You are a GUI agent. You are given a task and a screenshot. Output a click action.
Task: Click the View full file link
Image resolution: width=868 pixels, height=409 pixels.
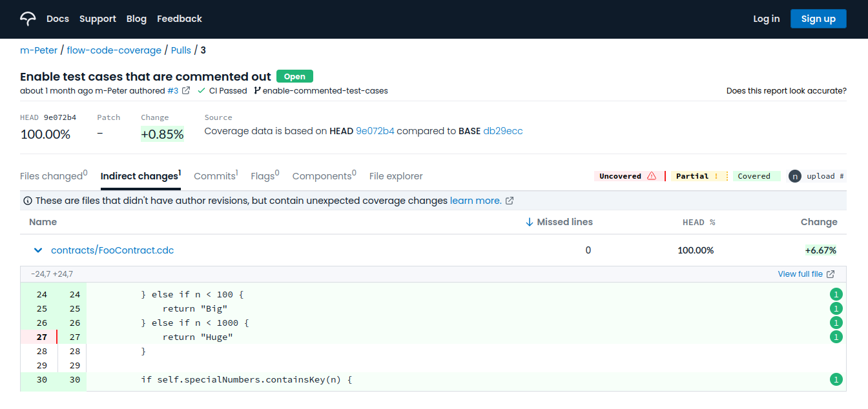point(801,274)
